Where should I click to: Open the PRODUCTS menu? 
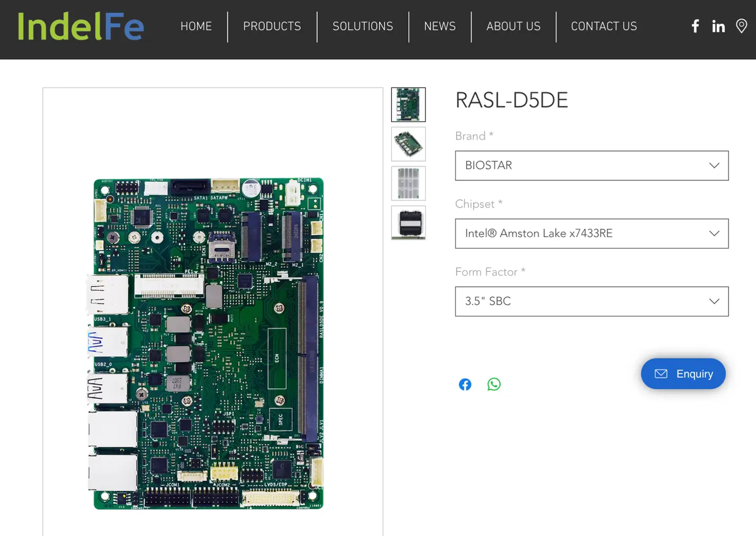(x=272, y=26)
